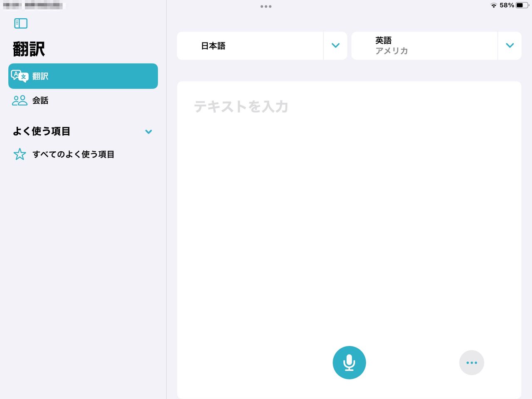Choose 英語 アメリカ as target language
The image size is (532, 399).
[x=424, y=46]
